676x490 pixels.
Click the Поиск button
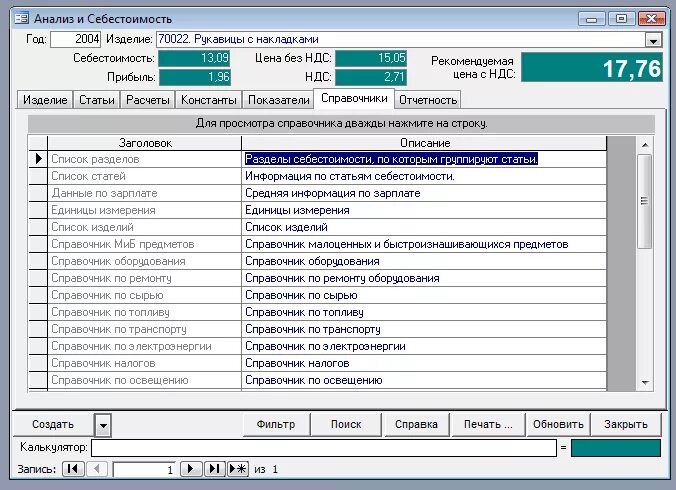point(346,424)
